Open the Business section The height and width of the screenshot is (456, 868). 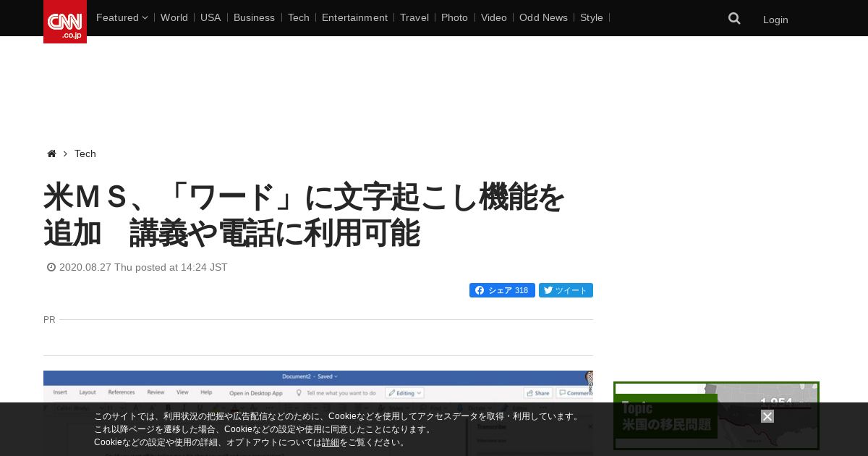254,17
